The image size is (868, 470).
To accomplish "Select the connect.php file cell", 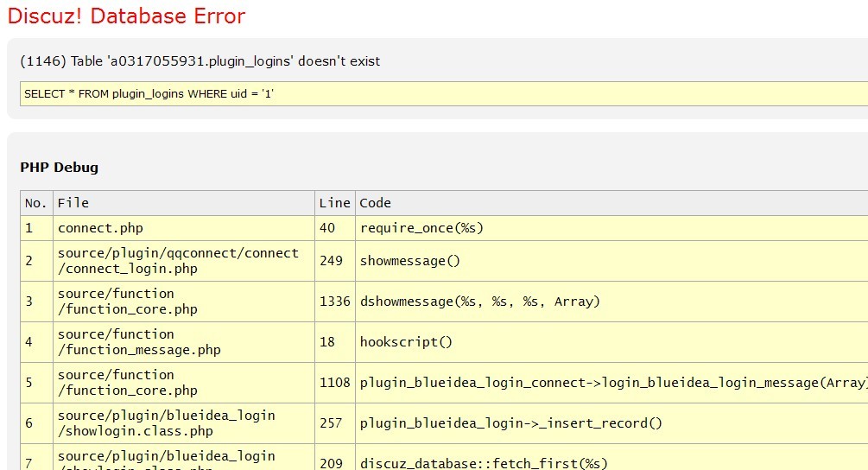I will pyautogui.click(x=100, y=228).
